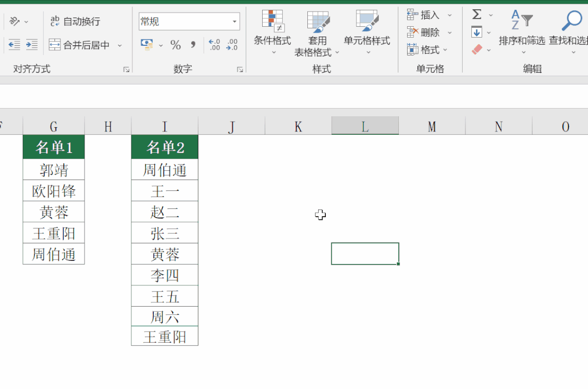The width and height of the screenshot is (588, 389).
Task: Select the 王一 cell
Action: tap(165, 191)
